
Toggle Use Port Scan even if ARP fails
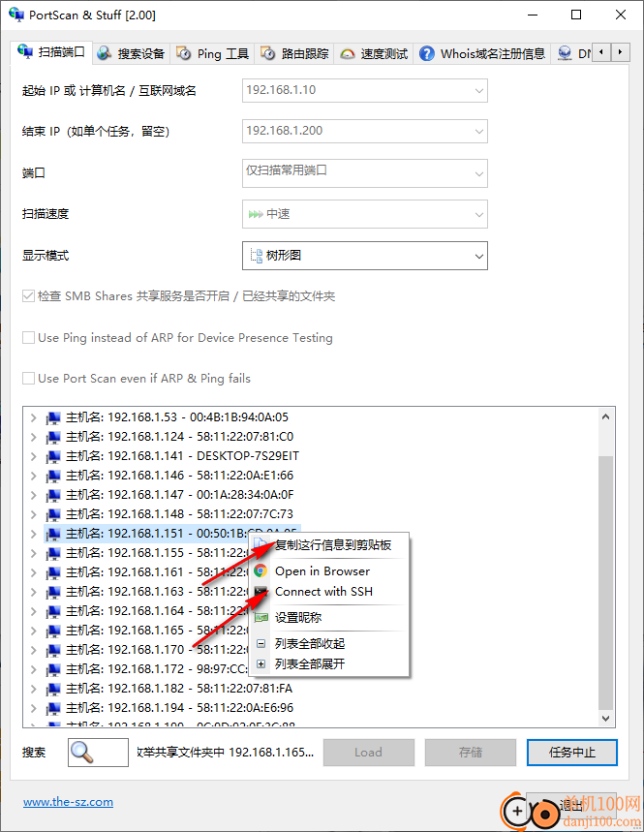[x=28, y=379]
